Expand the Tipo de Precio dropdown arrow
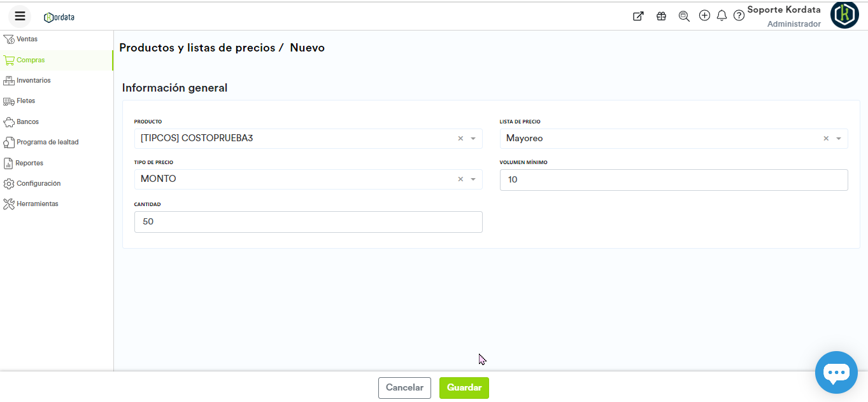 [x=473, y=179]
